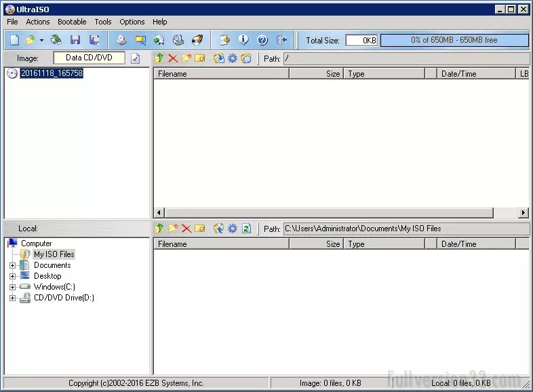533x392 pixels.
Task: Expand the CD/DVD Drive(D:) tree node
Action: click(13, 298)
